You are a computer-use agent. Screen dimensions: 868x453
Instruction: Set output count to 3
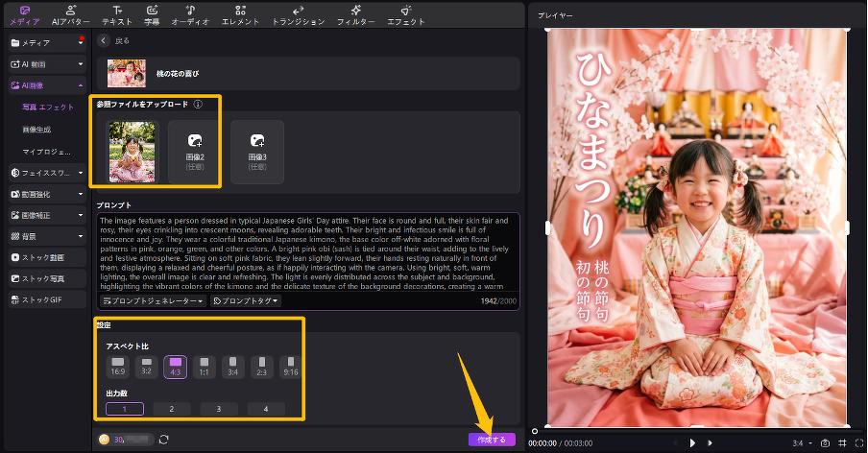pos(218,409)
